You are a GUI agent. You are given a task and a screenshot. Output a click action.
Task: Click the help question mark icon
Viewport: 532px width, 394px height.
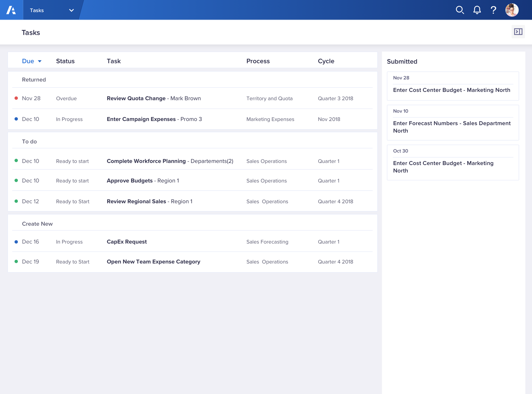pyautogui.click(x=493, y=10)
